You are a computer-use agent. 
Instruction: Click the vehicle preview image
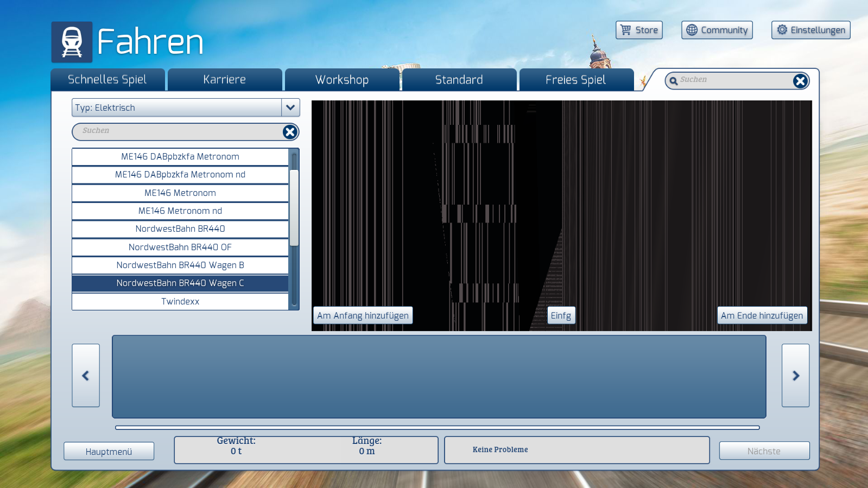[x=562, y=216]
